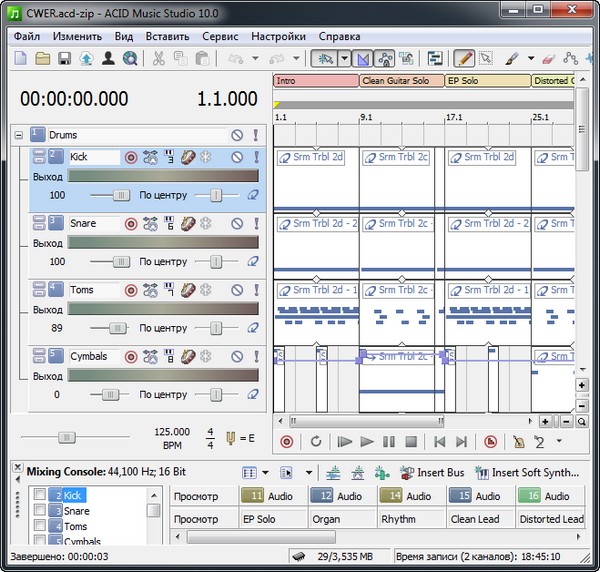Pause playback in the transport bar
This screenshot has width=600, height=572.
(389, 442)
